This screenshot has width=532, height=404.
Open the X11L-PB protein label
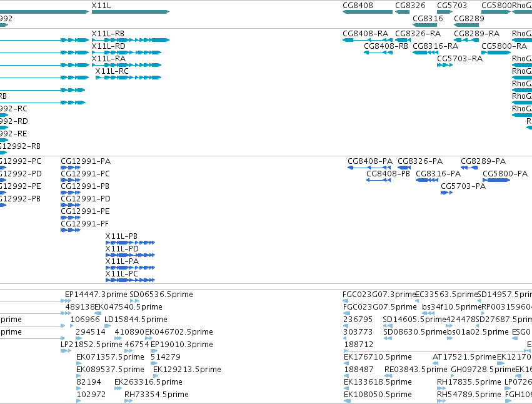click(121, 236)
